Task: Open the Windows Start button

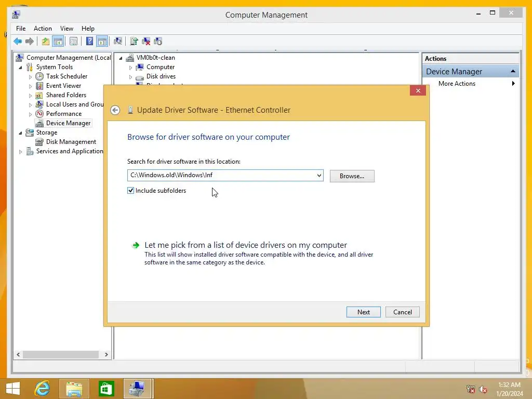Action: click(13, 389)
